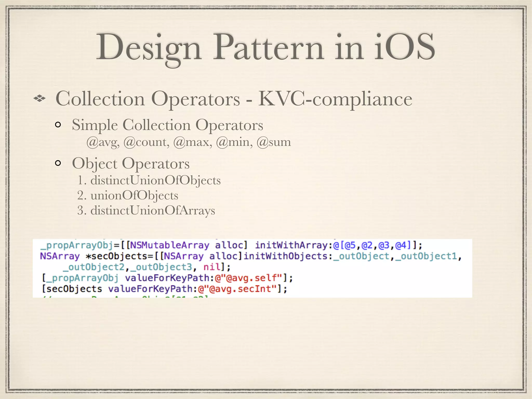Click the circle bullet beside Simple Collection Operators
This screenshot has width=532, height=399.
click(58, 125)
